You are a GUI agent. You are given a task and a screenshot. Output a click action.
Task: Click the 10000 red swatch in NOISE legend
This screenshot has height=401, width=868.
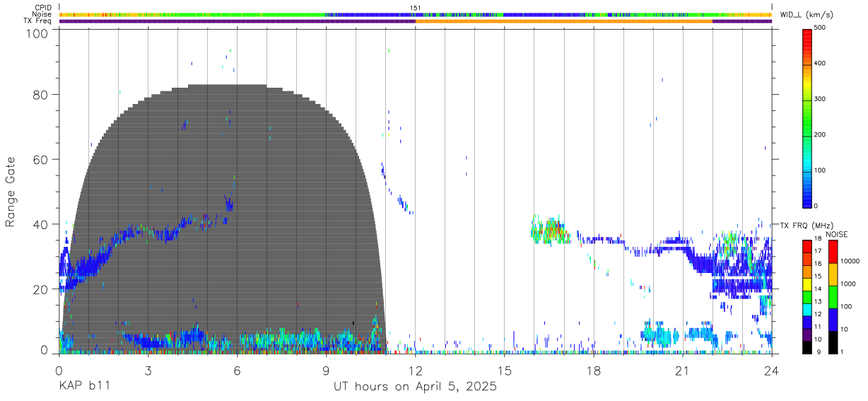pyautogui.click(x=833, y=252)
